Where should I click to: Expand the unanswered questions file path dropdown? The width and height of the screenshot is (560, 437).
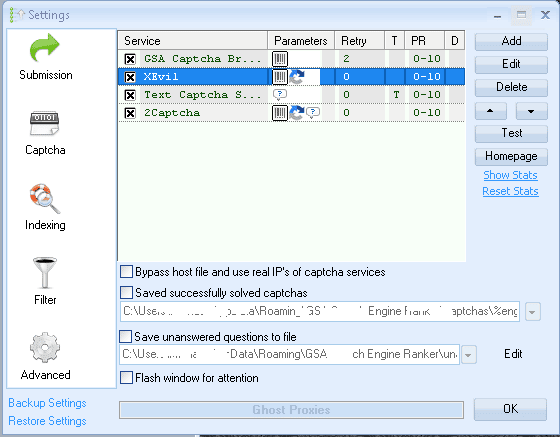tap(469, 355)
